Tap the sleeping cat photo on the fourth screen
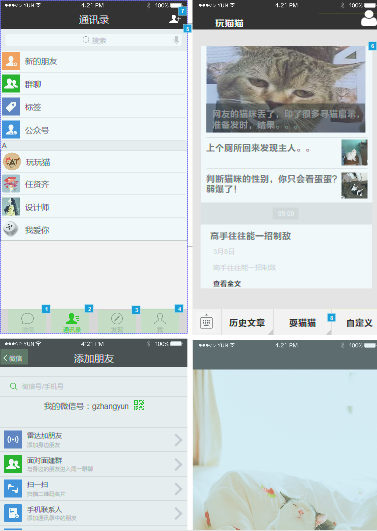Viewport: 377px width, 531px height. 285,450
